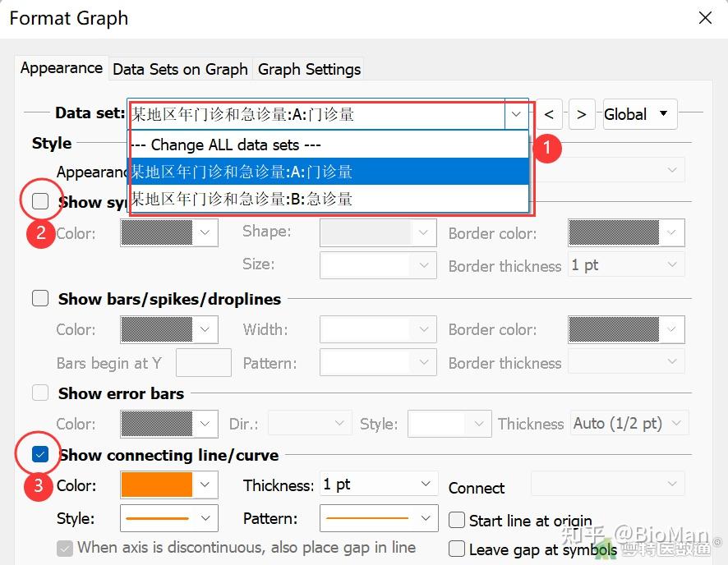This screenshot has height=565, width=728.
Task: Select the Appearance tab
Action: click(x=61, y=68)
